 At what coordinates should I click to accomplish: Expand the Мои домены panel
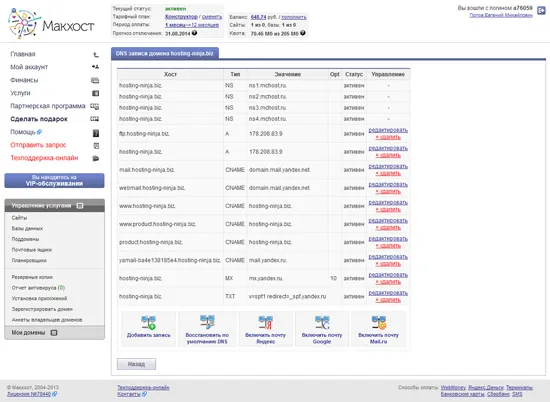coord(54,333)
